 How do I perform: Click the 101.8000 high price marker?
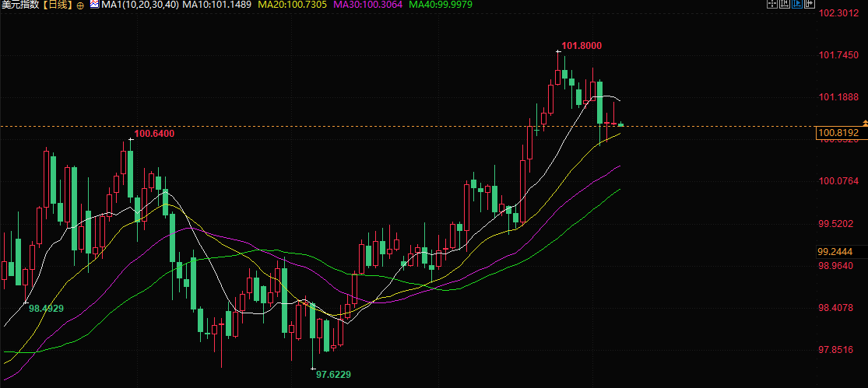[x=582, y=46]
